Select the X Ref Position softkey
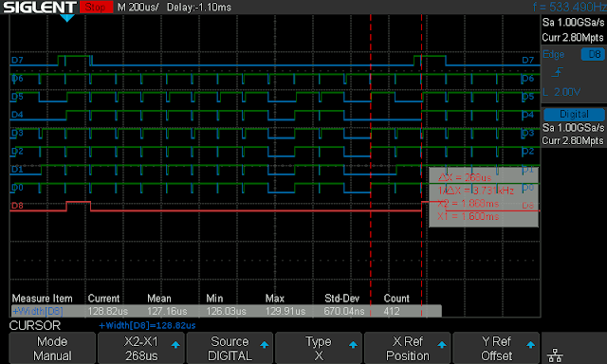This screenshot has height=364, width=607. click(x=407, y=348)
